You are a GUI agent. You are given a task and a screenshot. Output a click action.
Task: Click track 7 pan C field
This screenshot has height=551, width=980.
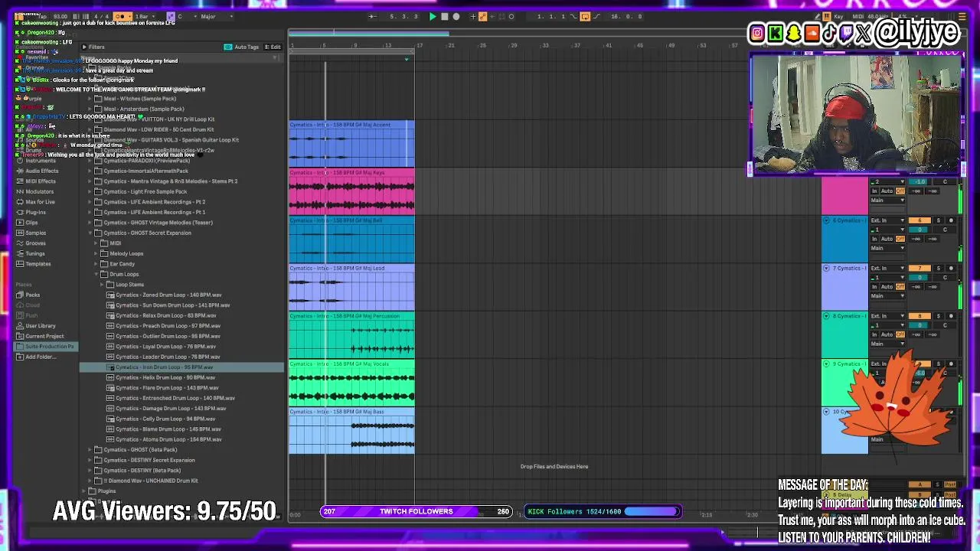(x=945, y=278)
